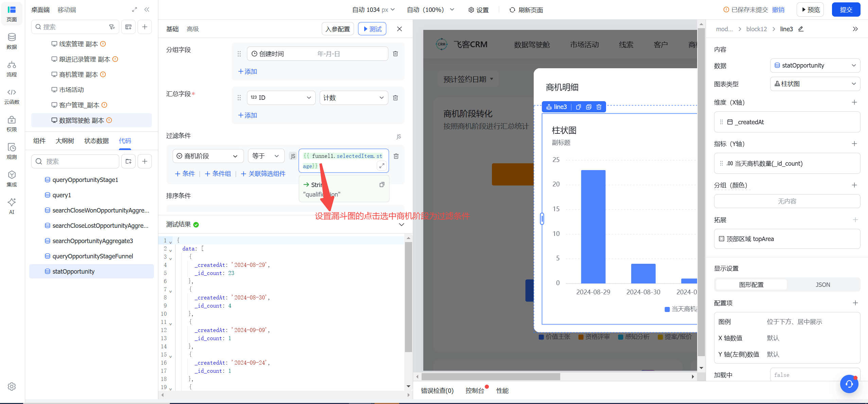Open the 性能 tab at bottom
Image resolution: width=868 pixels, height=404 pixels.
(502, 390)
